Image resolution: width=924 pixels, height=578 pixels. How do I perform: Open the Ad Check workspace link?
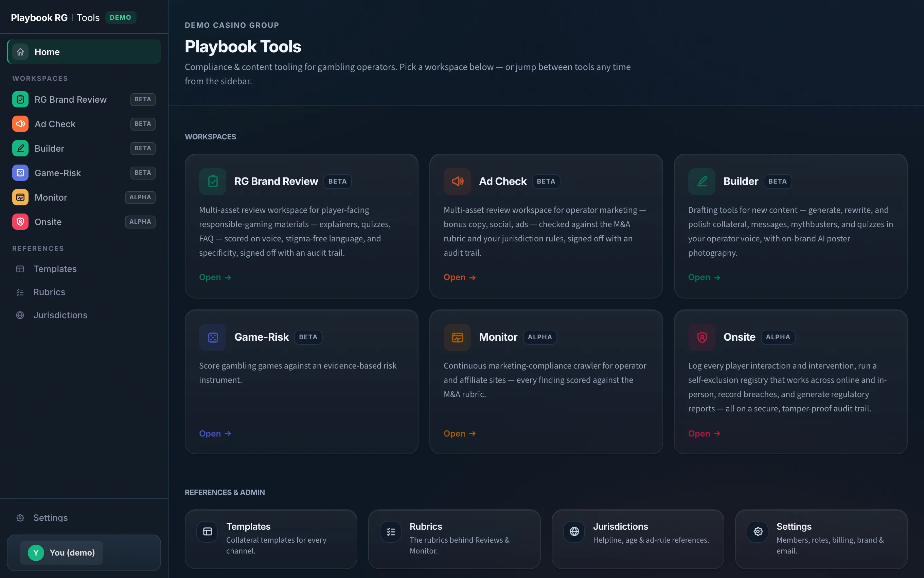(x=460, y=277)
